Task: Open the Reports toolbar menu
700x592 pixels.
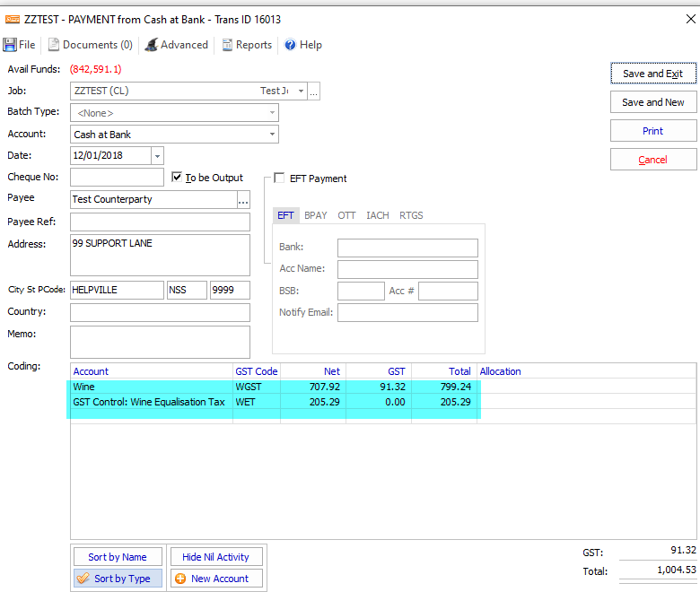Action: [247, 45]
